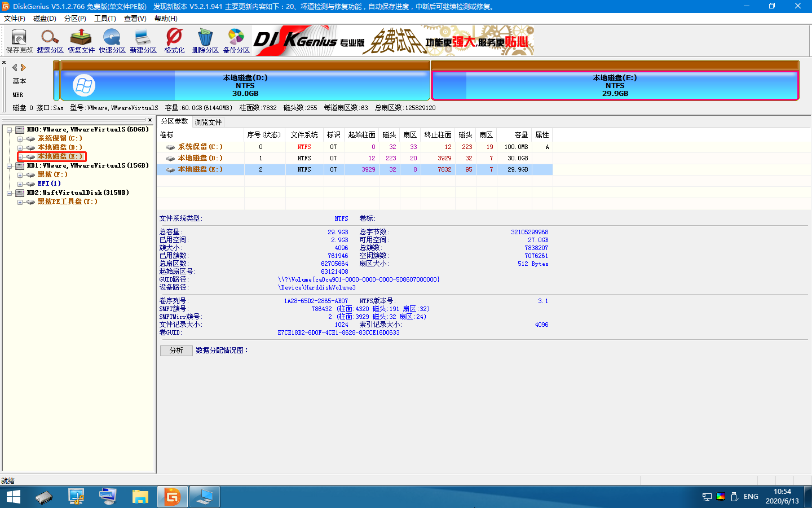Image resolution: width=812 pixels, height=508 pixels.
Task: Click the 删除分区 delete partition icon
Action: tap(205, 41)
